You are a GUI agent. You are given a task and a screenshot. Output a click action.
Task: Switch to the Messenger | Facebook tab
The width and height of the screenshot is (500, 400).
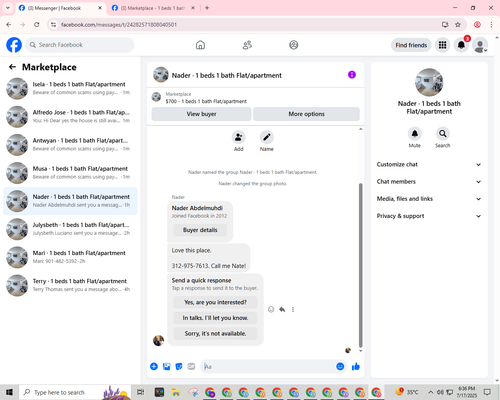61,8
